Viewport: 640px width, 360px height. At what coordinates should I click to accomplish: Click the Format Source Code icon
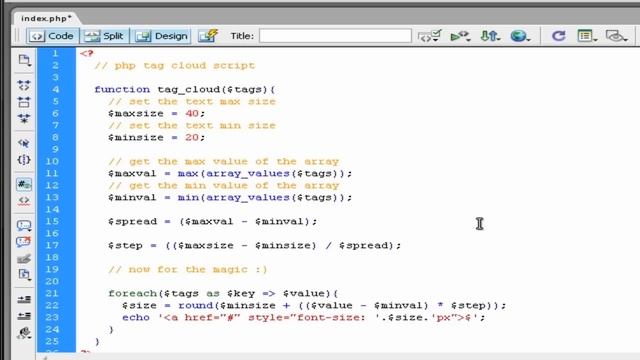tap(24, 333)
